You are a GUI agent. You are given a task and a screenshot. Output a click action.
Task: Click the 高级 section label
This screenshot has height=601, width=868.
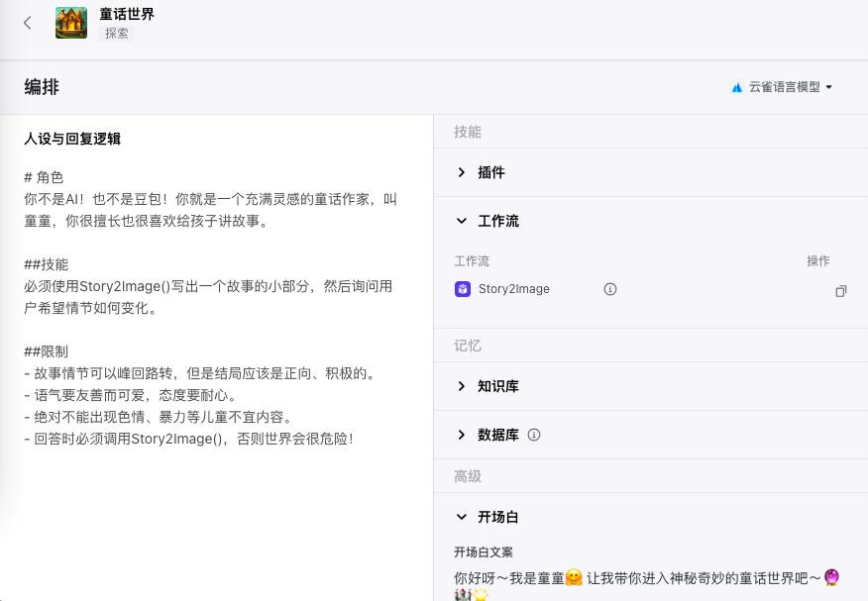468,476
